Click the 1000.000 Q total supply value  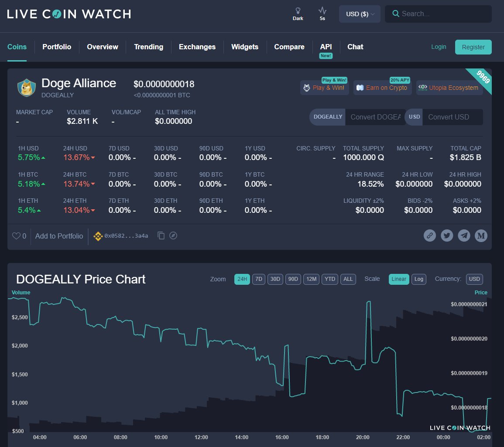(363, 157)
